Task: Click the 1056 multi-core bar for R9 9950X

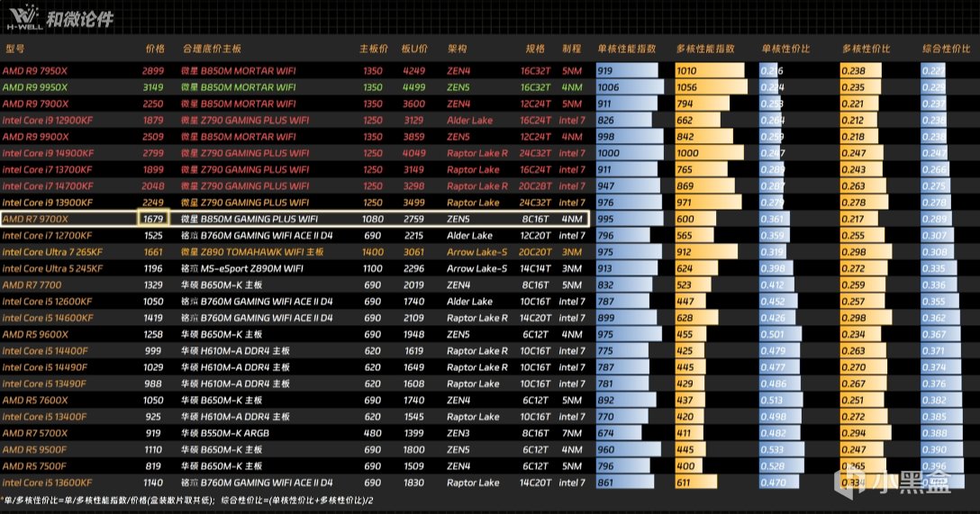Action: point(712,87)
